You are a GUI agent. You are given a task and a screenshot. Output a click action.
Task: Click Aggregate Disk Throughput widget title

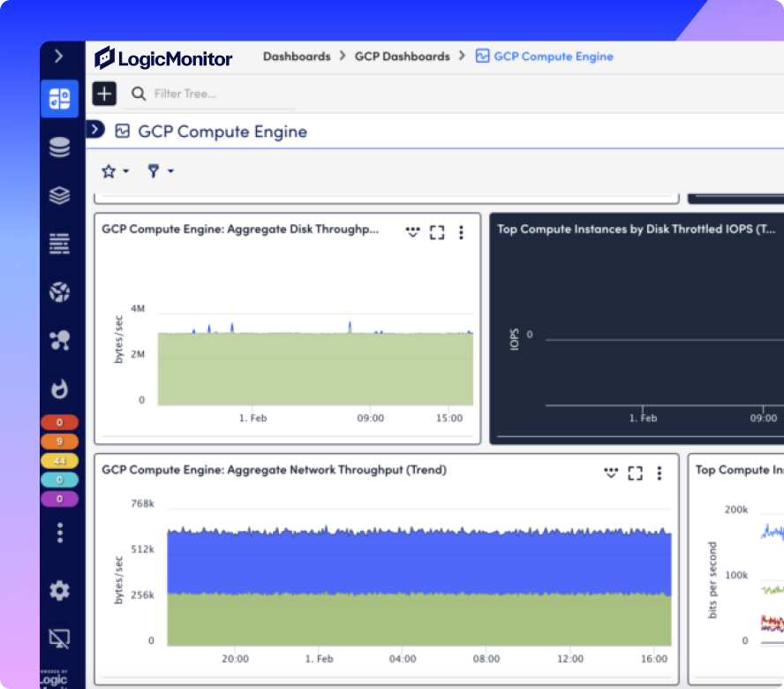tap(240, 229)
